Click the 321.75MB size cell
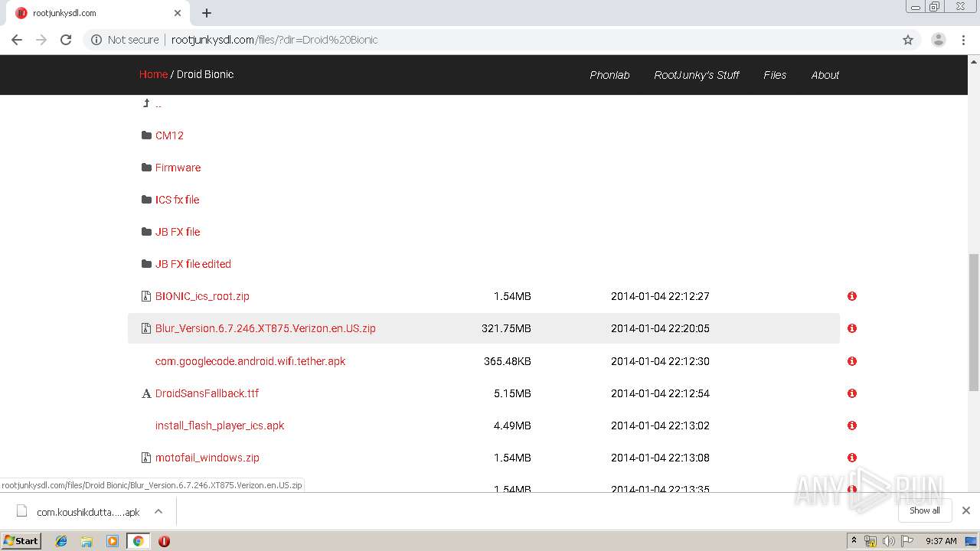The width and height of the screenshot is (980, 551). 506,328
